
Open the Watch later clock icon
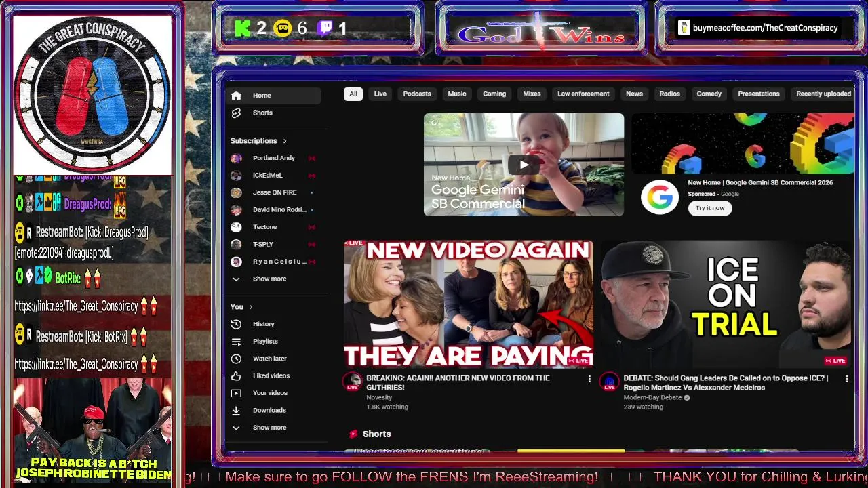click(x=236, y=359)
